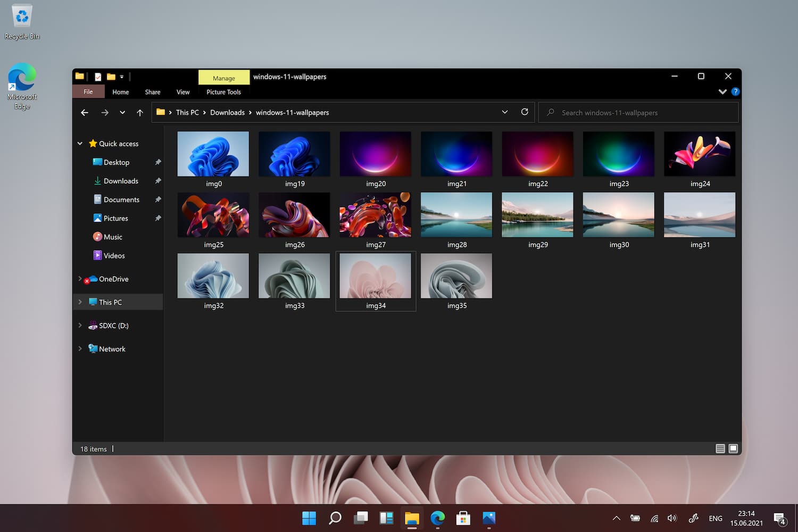Switch to large thumbnails view
This screenshot has height=532, width=798.
point(733,448)
